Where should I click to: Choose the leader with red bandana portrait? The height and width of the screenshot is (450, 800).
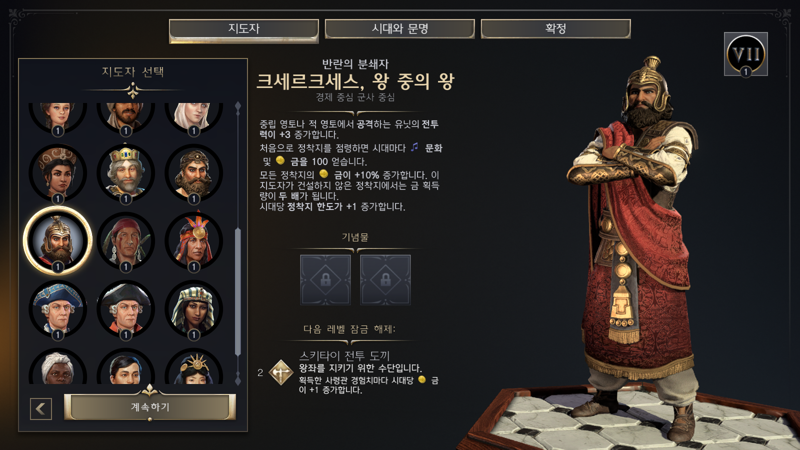[126, 241]
